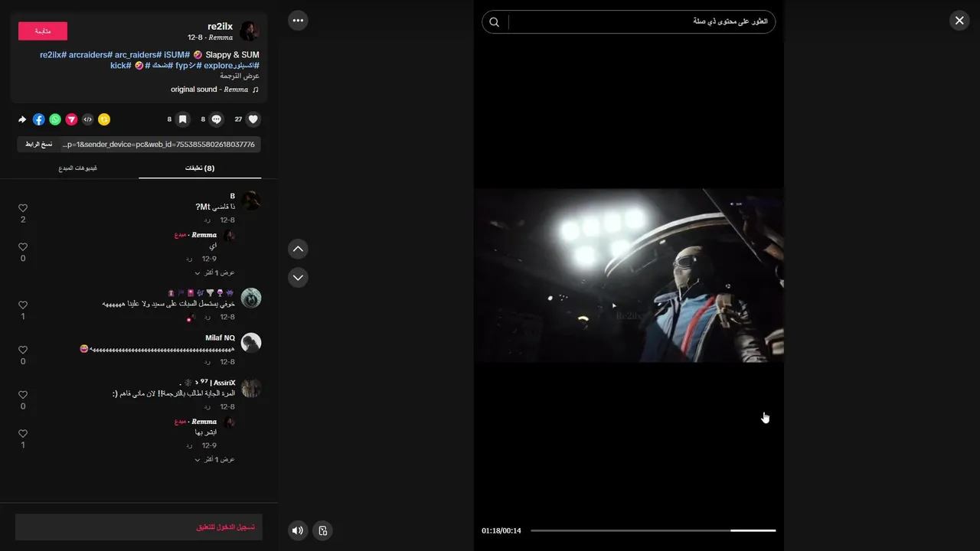The image size is (980, 551).
Task: Click the icon beside the speaker button
Action: [323, 530]
